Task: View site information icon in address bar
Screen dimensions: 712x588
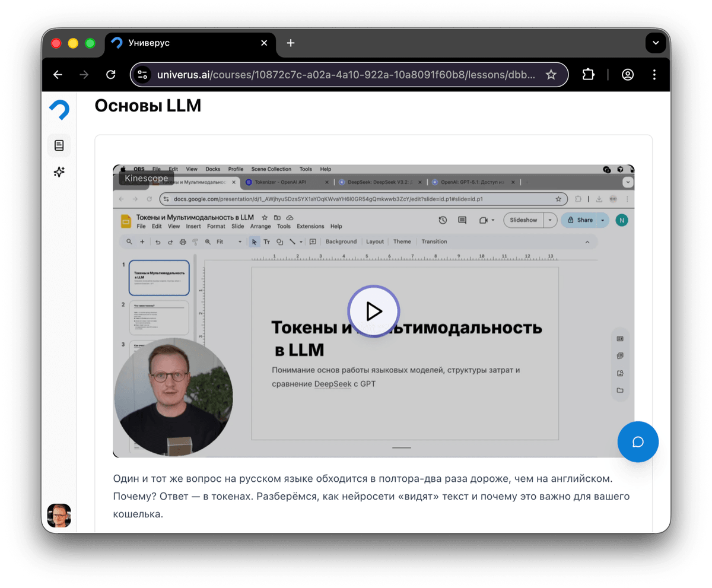Action: tap(142, 75)
